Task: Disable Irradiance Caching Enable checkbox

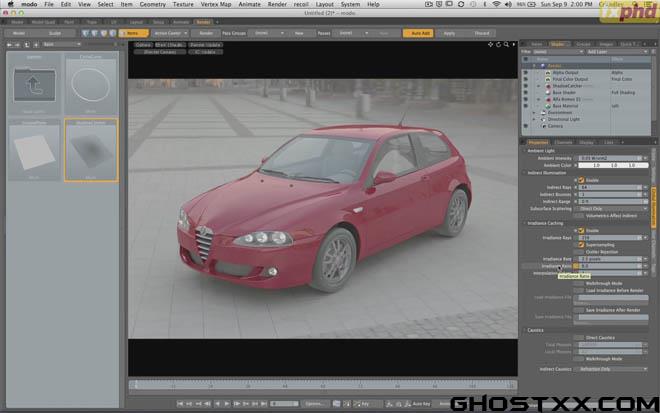Action: pos(581,231)
